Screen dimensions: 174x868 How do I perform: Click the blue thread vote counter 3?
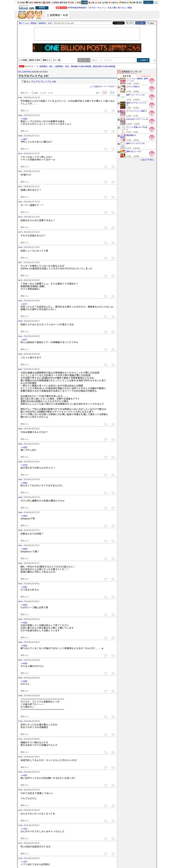[112, 93]
